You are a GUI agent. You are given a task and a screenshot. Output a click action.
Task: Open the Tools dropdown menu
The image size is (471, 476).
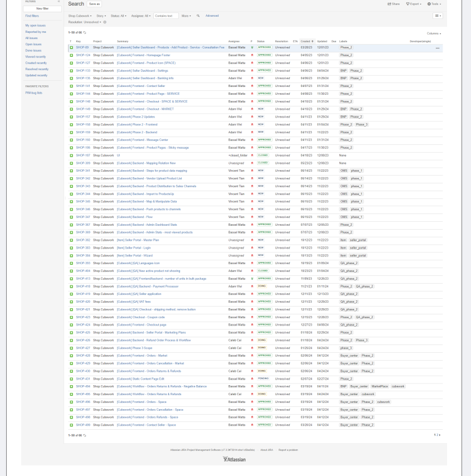pyautogui.click(x=434, y=4)
